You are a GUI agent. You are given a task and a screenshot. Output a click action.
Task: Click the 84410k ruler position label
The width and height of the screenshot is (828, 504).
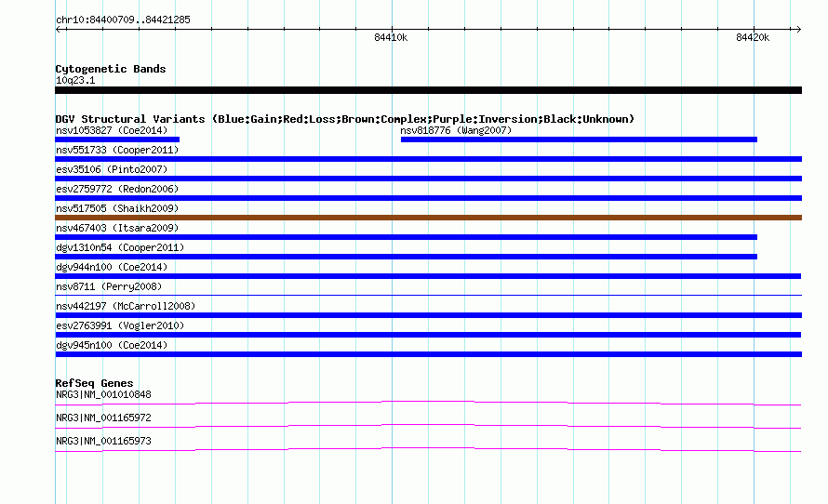pos(391,37)
